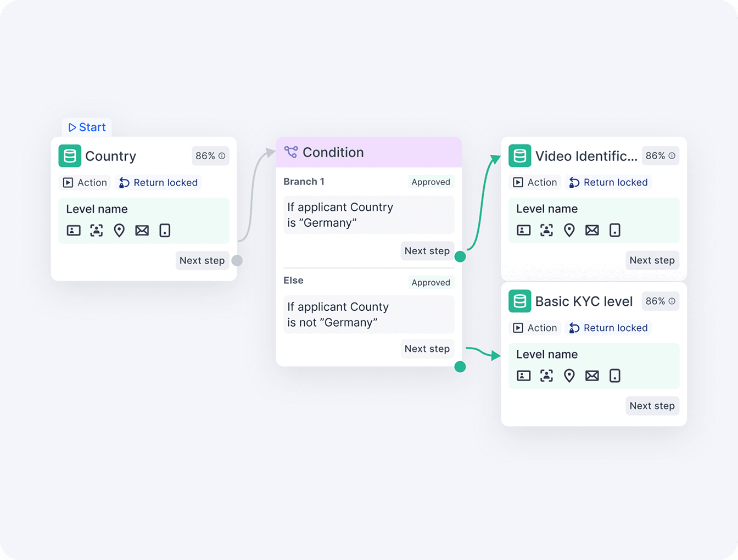This screenshot has height=560, width=738.
Task: Click the database icon on Video Identification node
Action: click(520, 156)
